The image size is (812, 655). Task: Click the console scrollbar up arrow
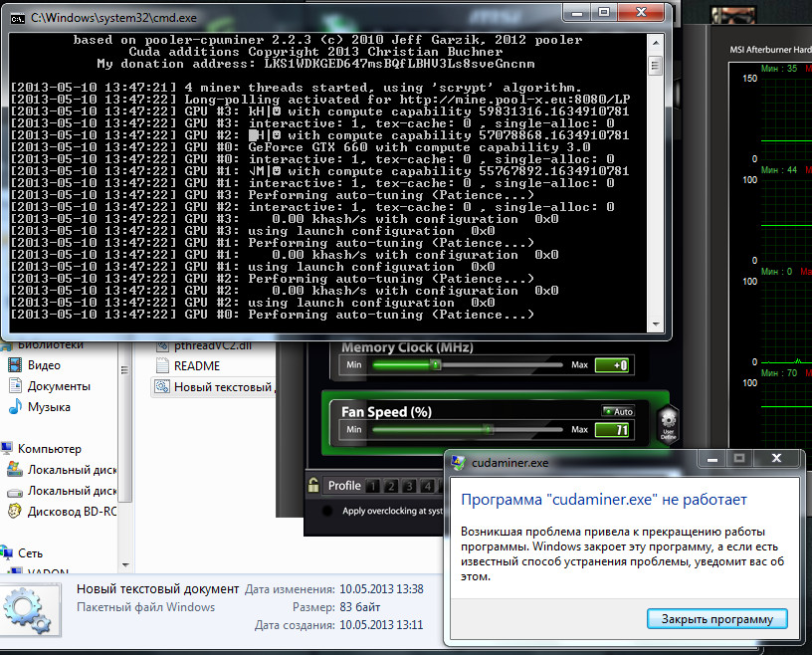pyautogui.click(x=656, y=43)
